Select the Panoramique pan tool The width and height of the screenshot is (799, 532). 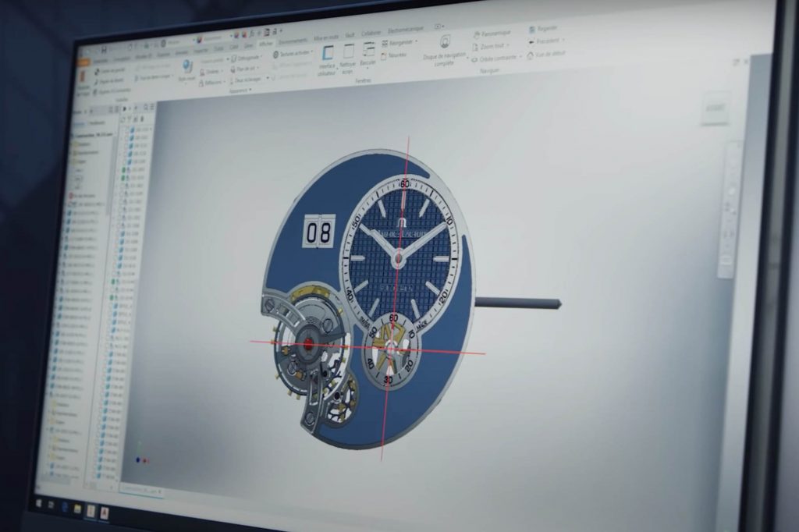pos(492,34)
